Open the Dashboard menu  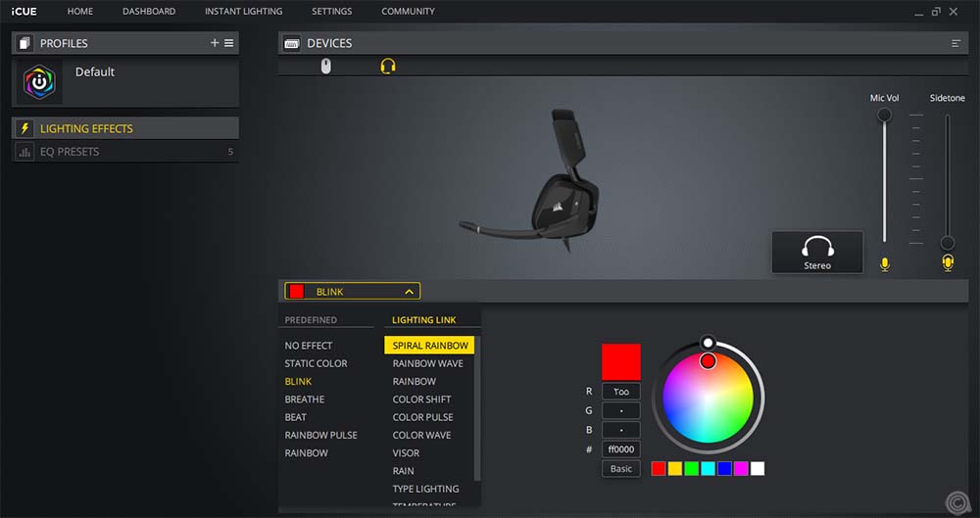[149, 12]
